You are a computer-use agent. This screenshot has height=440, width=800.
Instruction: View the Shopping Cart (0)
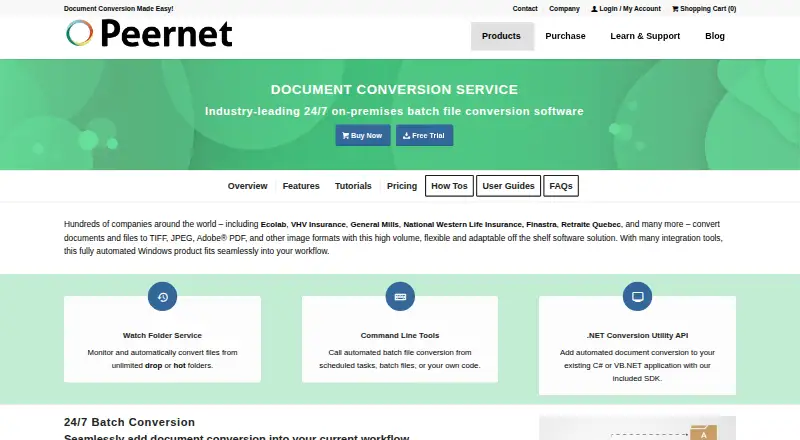pos(704,9)
